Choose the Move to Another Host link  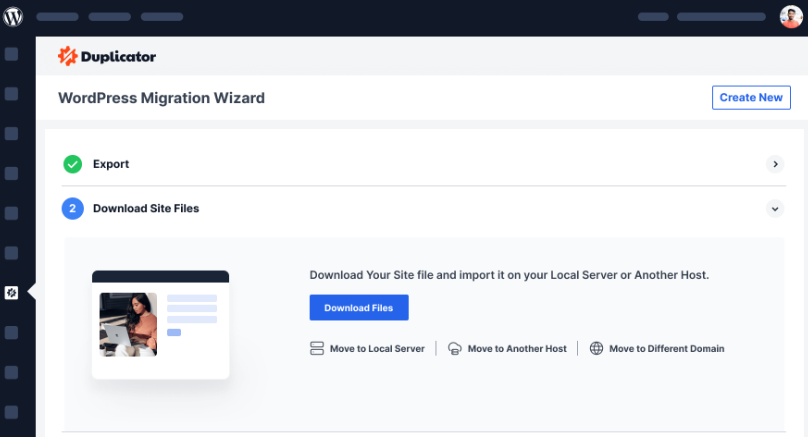517,349
